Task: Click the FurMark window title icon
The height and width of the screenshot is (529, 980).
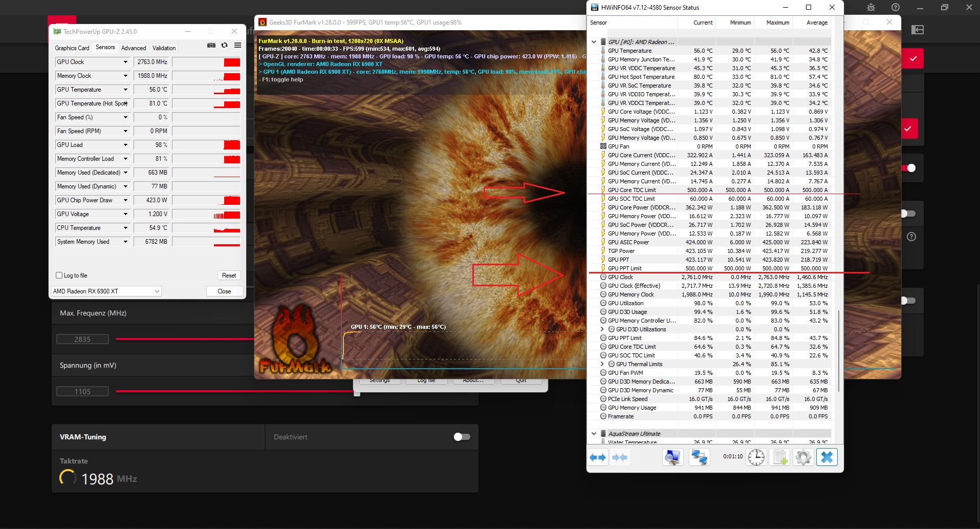Action: tap(263, 22)
